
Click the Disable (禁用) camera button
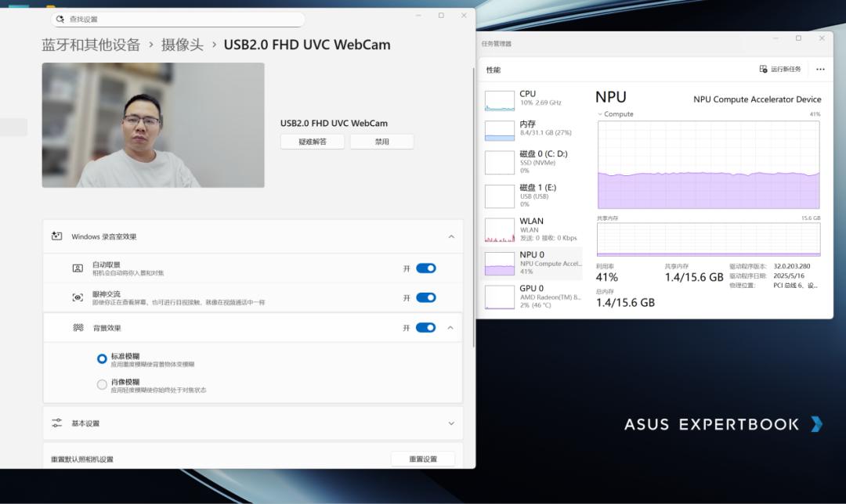point(382,142)
